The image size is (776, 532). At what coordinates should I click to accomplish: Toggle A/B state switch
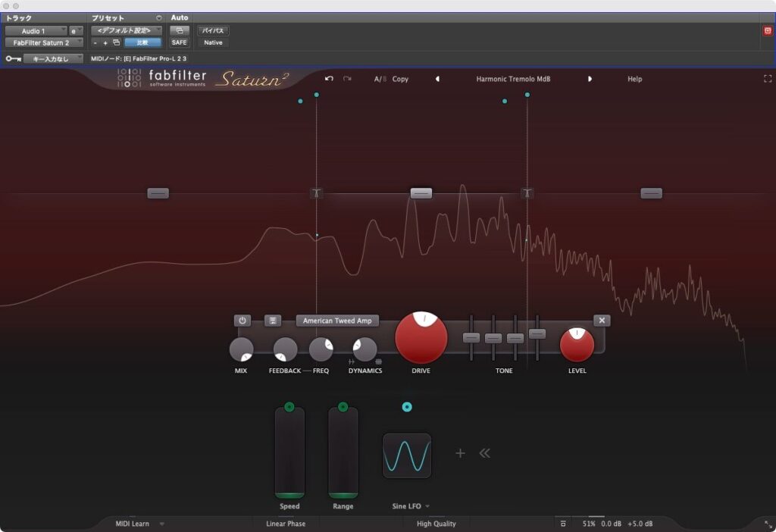(380, 79)
